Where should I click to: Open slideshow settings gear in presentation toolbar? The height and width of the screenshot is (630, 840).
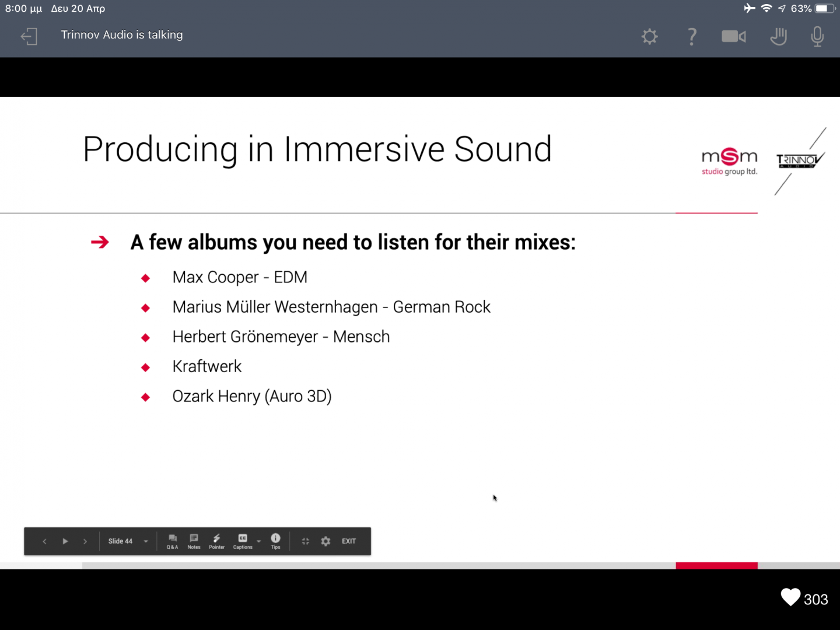click(x=325, y=541)
